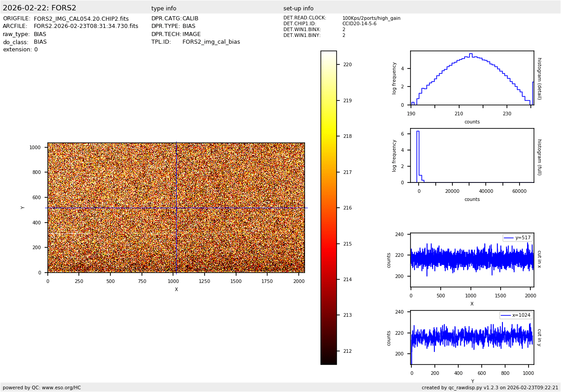The height and width of the screenshot is (392, 561).
Task: Click the DET.READ.CLOCK value text
Action: pos(371,18)
